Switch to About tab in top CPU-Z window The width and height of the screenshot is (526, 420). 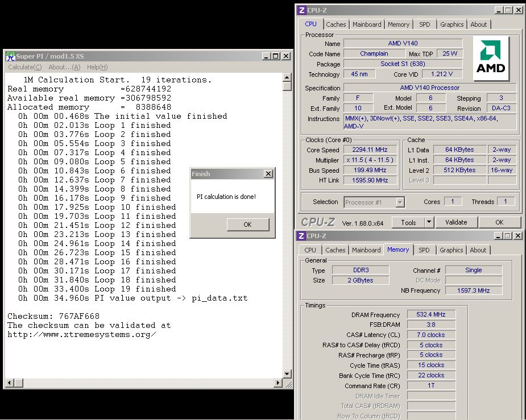click(478, 24)
